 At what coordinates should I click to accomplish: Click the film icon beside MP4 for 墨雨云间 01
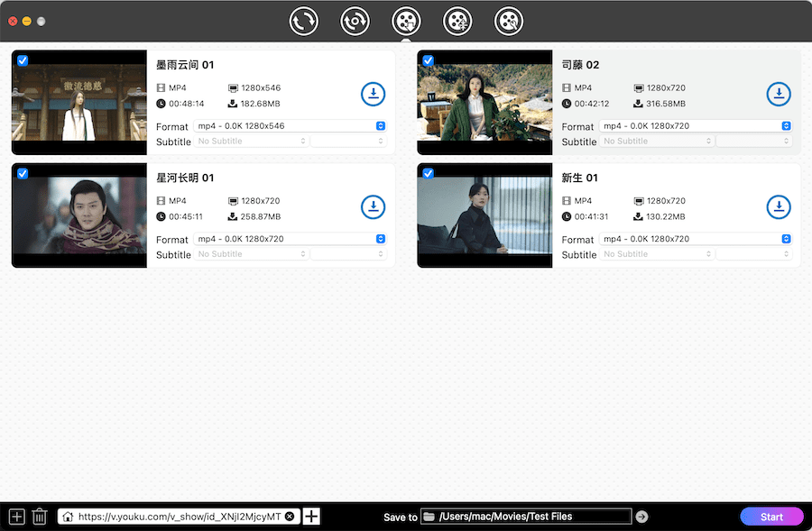pos(161,88)
